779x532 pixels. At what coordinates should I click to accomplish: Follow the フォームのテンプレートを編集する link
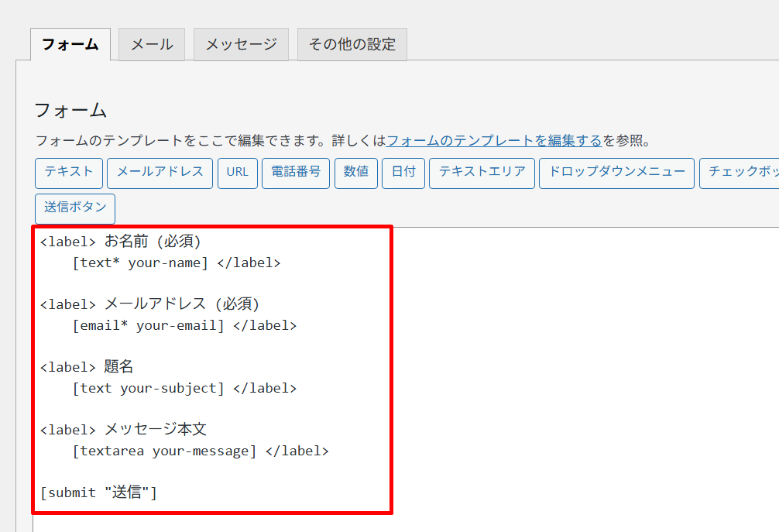[494, 141]
